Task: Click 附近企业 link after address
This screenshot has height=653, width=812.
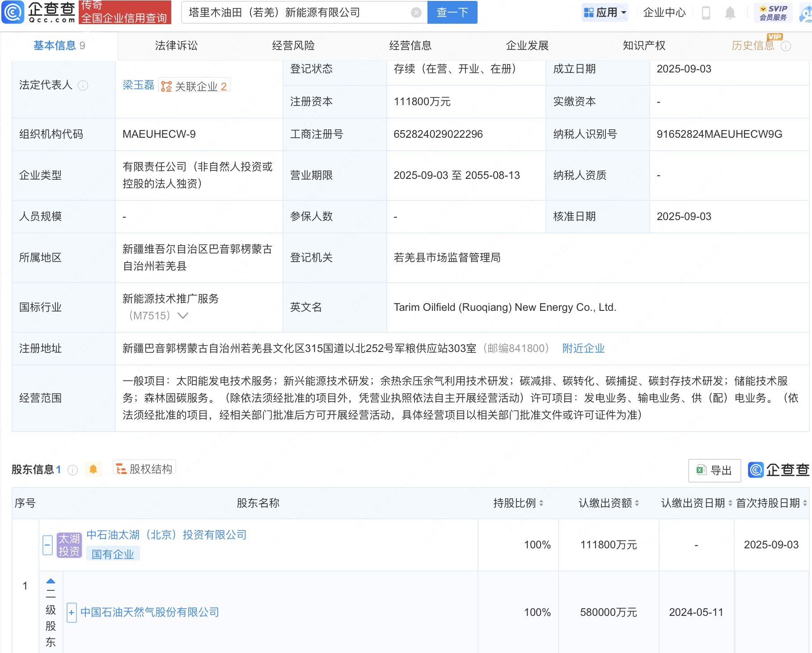Action: click(584, 348)
